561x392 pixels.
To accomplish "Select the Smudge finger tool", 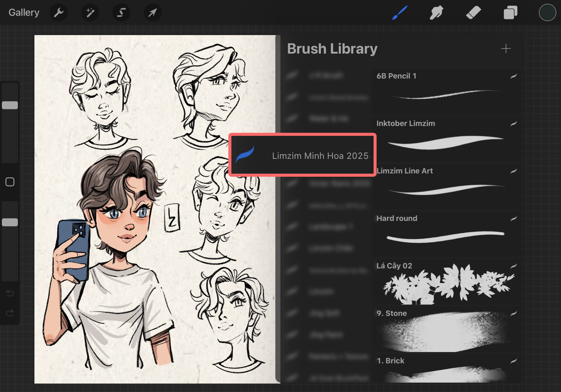I will pos(436,12).
